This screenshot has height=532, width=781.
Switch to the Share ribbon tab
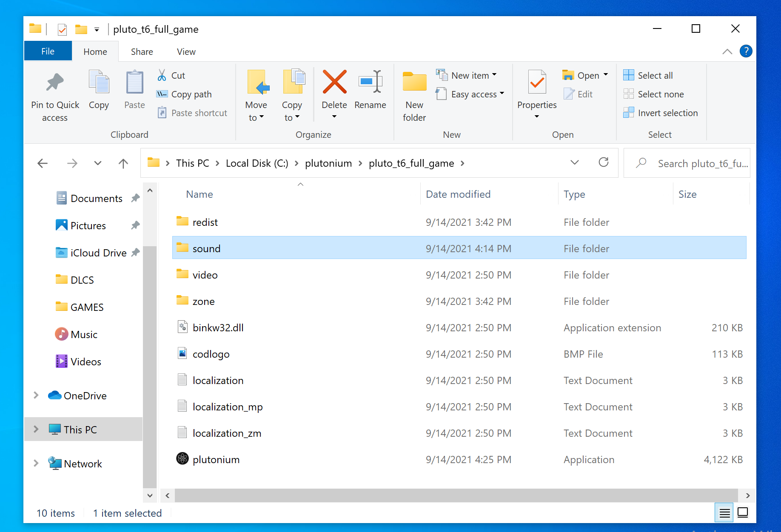tap(142, 51)
